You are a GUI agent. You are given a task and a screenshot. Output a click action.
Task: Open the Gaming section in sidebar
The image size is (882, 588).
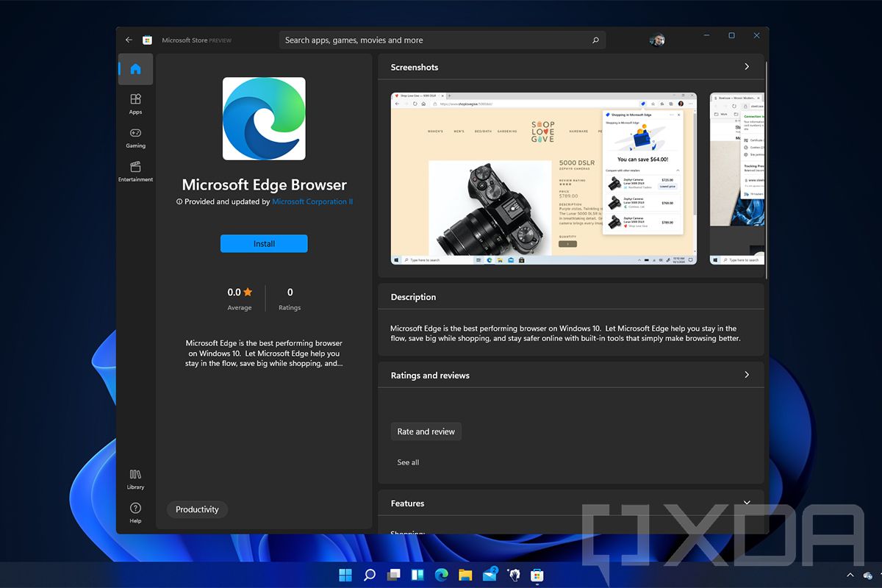click(135, 137)
